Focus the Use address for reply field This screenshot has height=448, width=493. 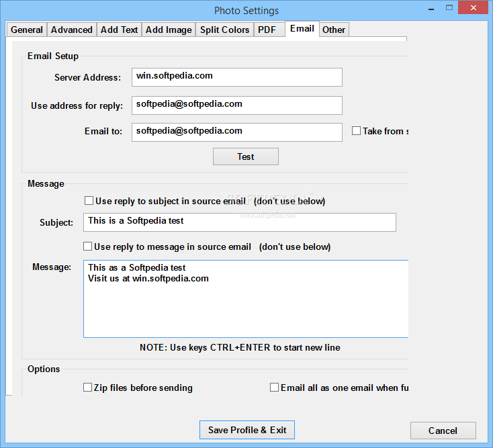[236, 105]
